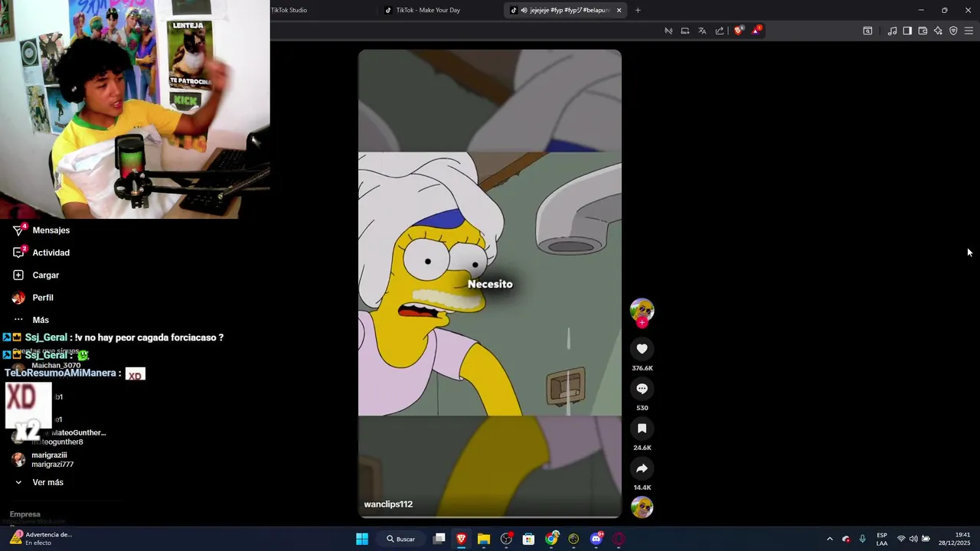Screen dimensions: 980x551
Task: Share the video using the arrow icon
Action: [x=642, y=468]
